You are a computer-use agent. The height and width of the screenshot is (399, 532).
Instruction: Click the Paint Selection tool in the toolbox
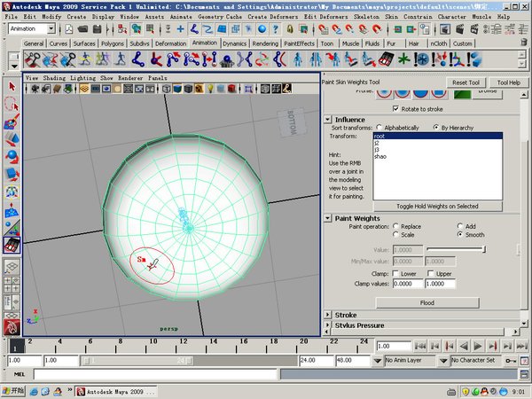(x=12, y=122)
